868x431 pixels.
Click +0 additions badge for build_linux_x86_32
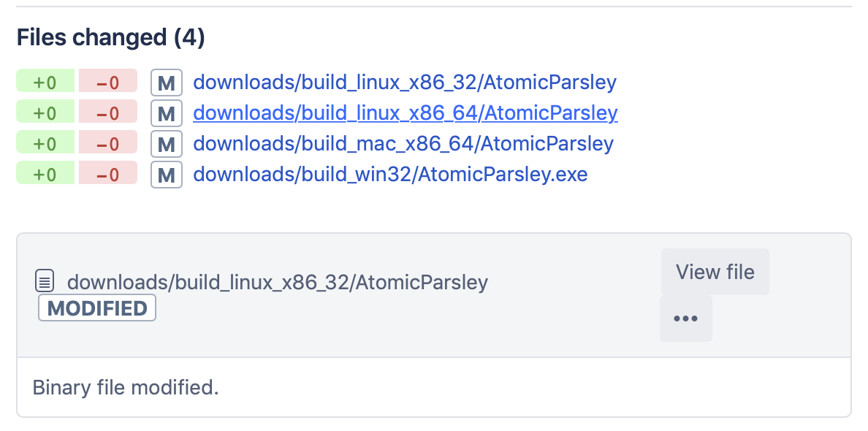point(45,82)
